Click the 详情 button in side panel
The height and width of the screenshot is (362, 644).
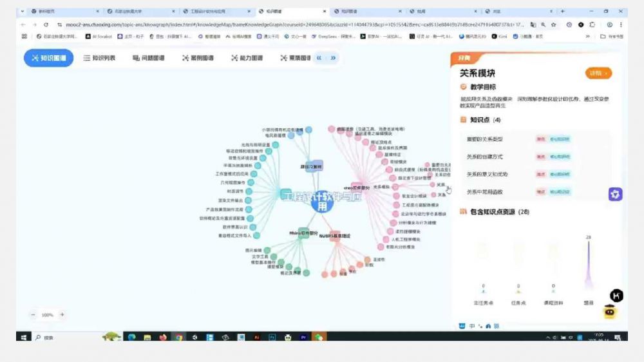click(598, 73)
